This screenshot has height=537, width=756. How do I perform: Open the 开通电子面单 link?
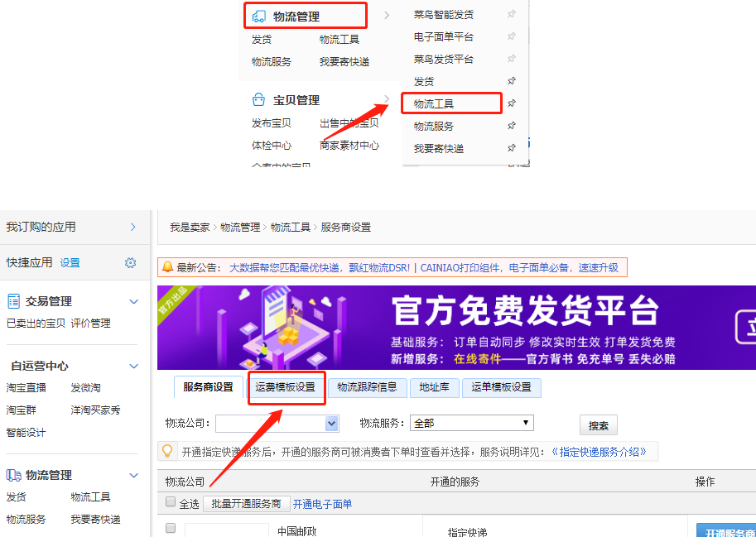[323, 504]
